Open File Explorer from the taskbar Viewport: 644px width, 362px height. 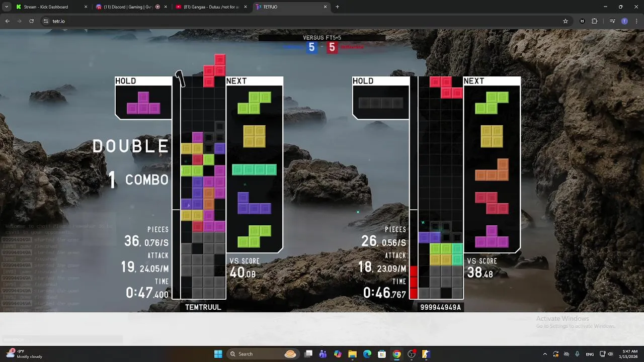click(352, 354)
